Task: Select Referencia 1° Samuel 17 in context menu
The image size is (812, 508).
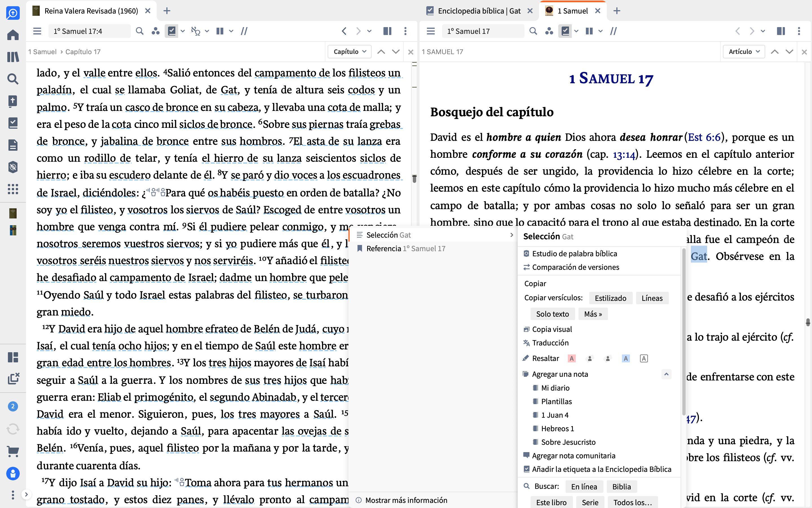Action: click(433, 249)
